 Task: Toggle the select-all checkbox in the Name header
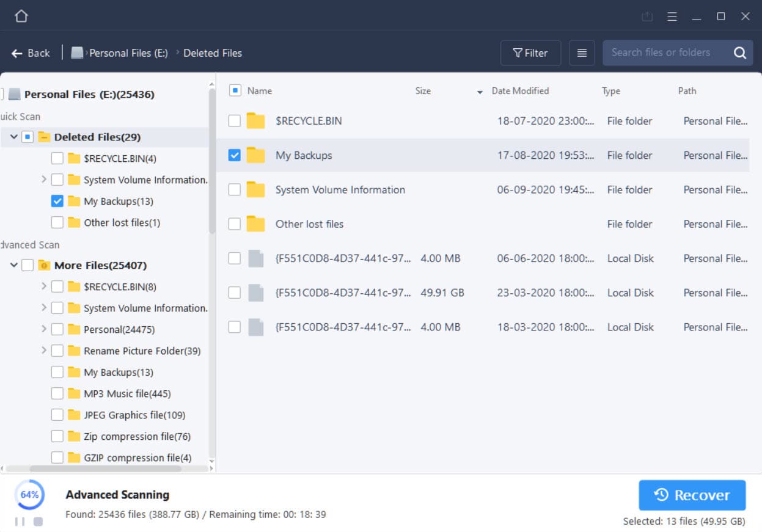234,90
